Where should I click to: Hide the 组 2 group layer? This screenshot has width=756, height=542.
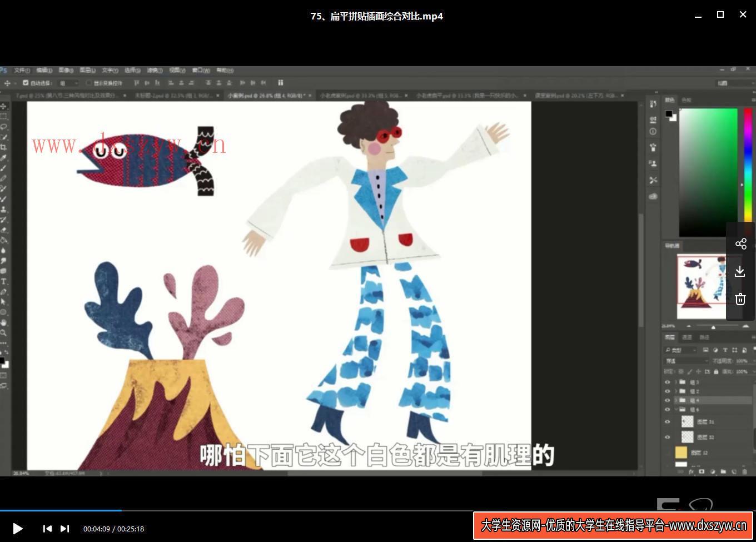pos(668,391)
